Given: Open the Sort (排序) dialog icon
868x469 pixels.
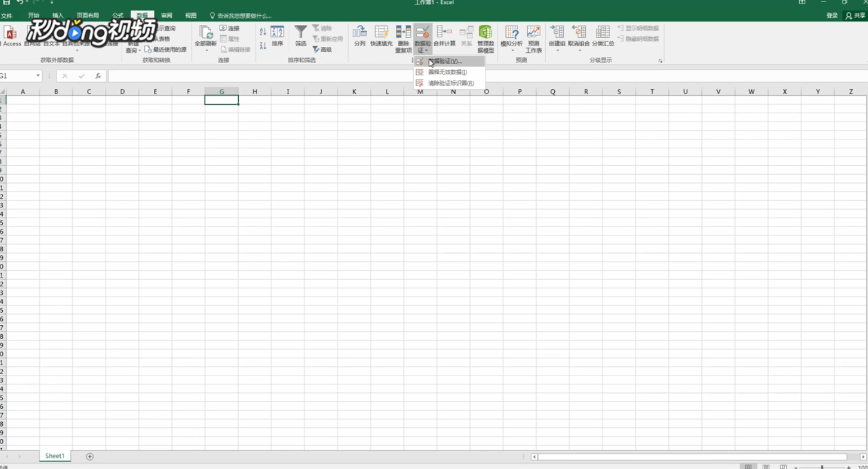Looking at the screenshot, I should (x=277, y=36).
